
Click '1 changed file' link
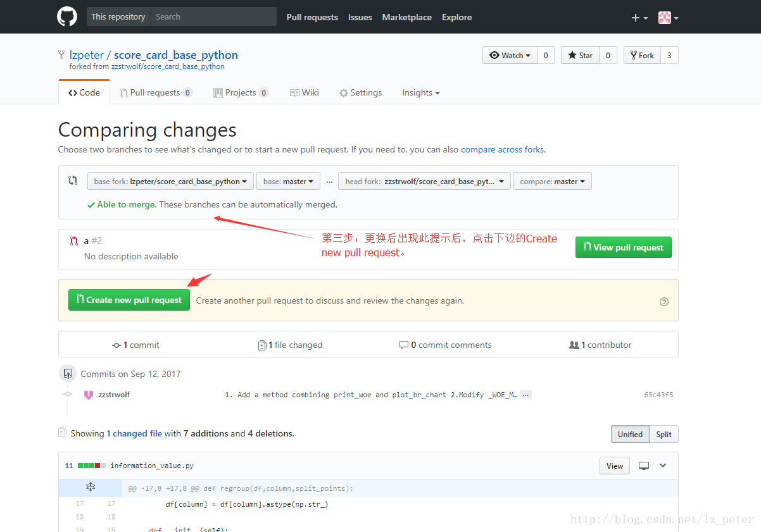134,434
